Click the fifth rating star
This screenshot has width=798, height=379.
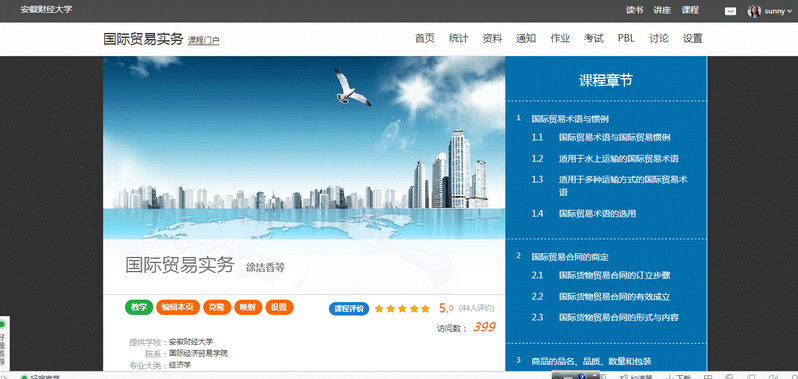[x=426, y=308]
